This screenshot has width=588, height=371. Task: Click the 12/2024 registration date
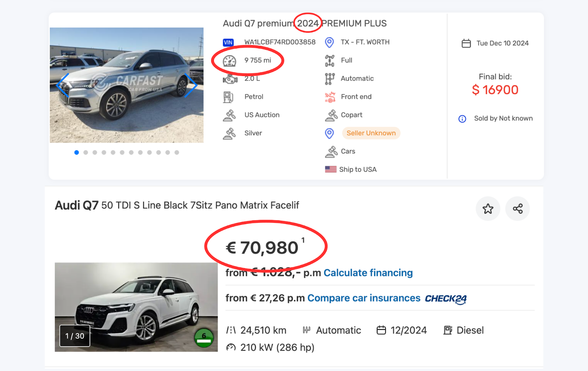click(409, 330)
